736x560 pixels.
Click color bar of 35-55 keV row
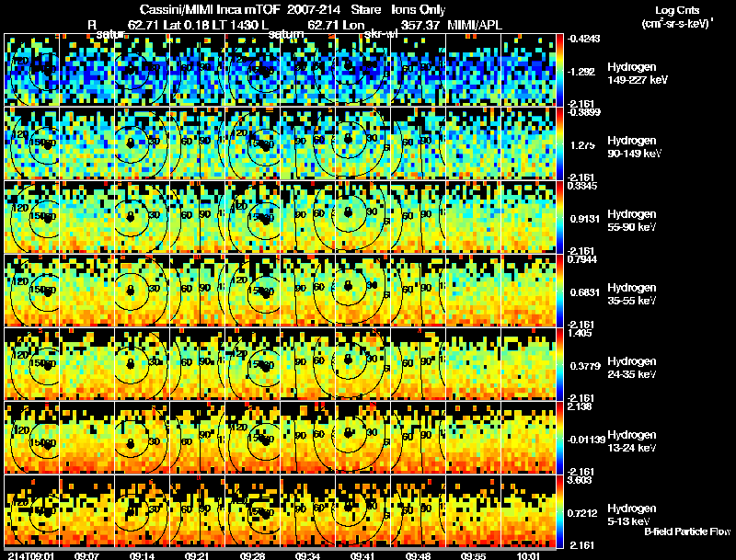point(559,291)
